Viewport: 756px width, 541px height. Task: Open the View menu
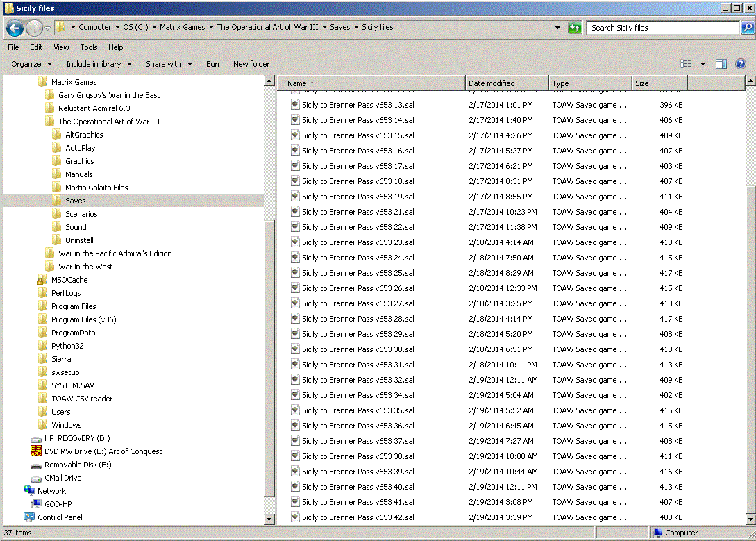point(61,47)
